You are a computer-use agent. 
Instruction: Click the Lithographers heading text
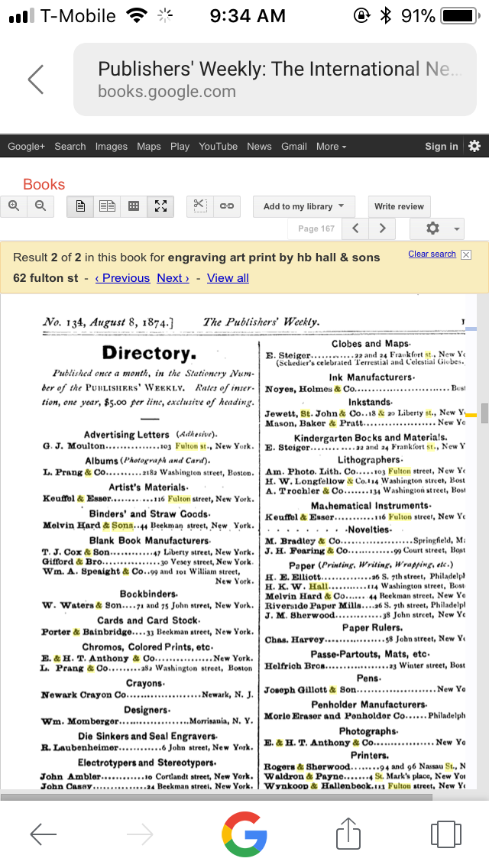pos(370,460)
